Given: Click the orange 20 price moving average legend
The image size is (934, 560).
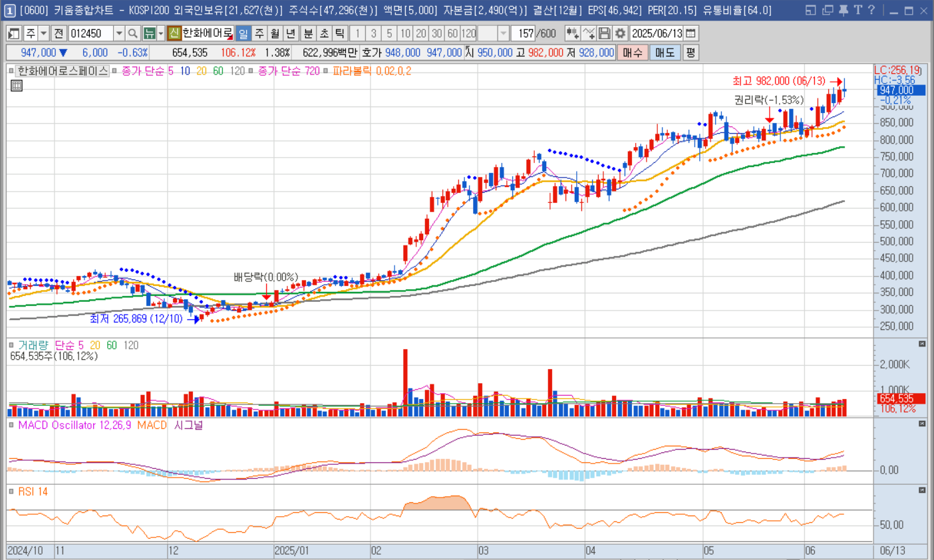Looking at the screenshot, I should (202, 70).
